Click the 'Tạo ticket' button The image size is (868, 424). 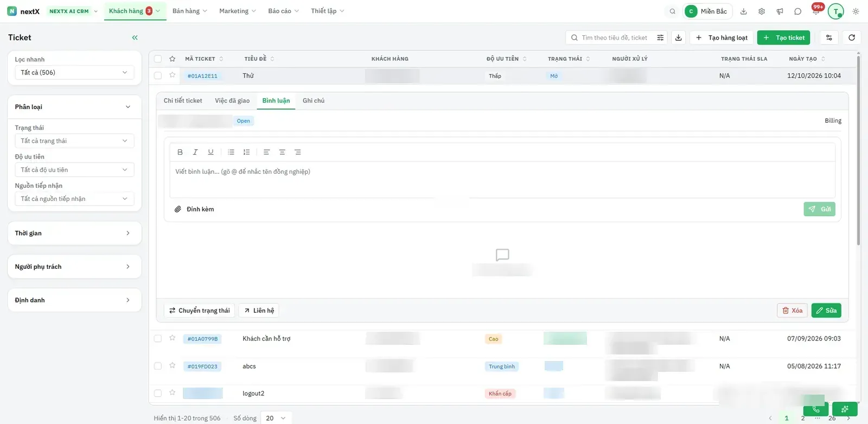coord(783,37)
